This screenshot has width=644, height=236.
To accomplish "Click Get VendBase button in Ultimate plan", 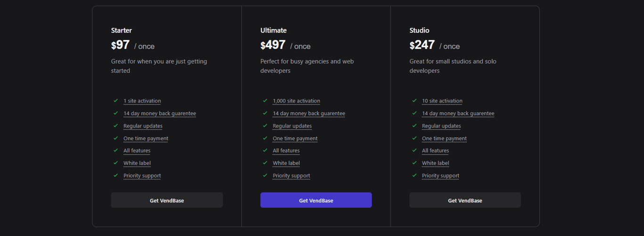I will pos(316,200).
